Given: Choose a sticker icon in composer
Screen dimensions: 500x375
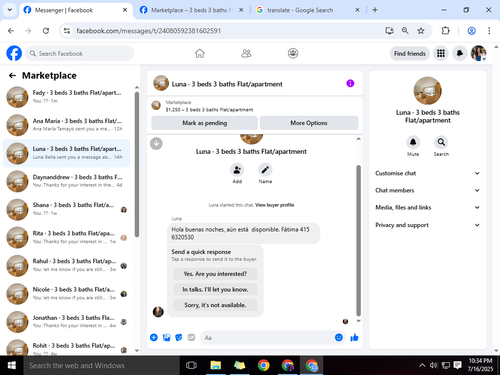Looking at the screenshot, I should point(179,337).
